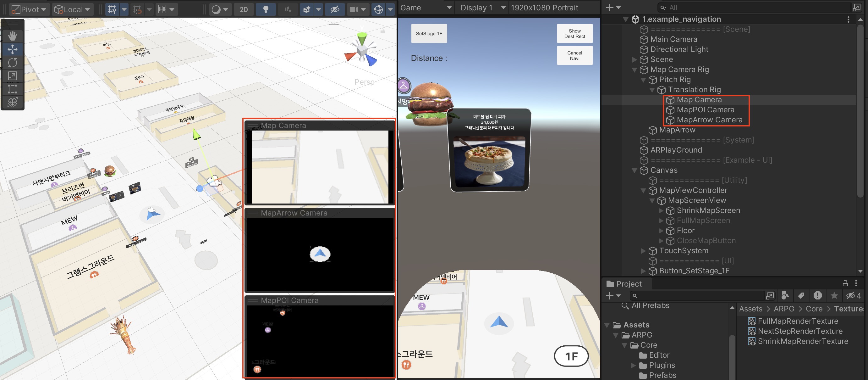This screenshot has width=868, height=380.
Task: Click the Plus add button in Hierarchy
Action: pos(609,8)
